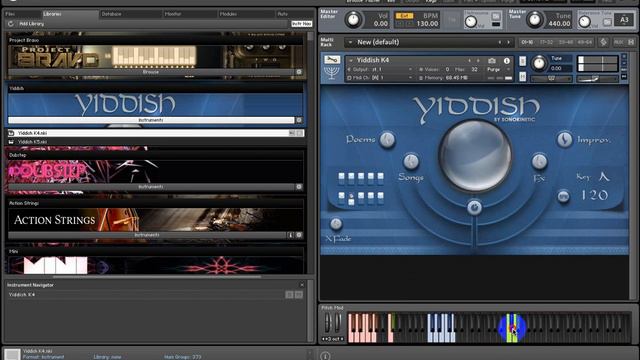Open snapshot view with camera icon
The width and height of the screenshot is (640, 360).
[x=492, y=61]
